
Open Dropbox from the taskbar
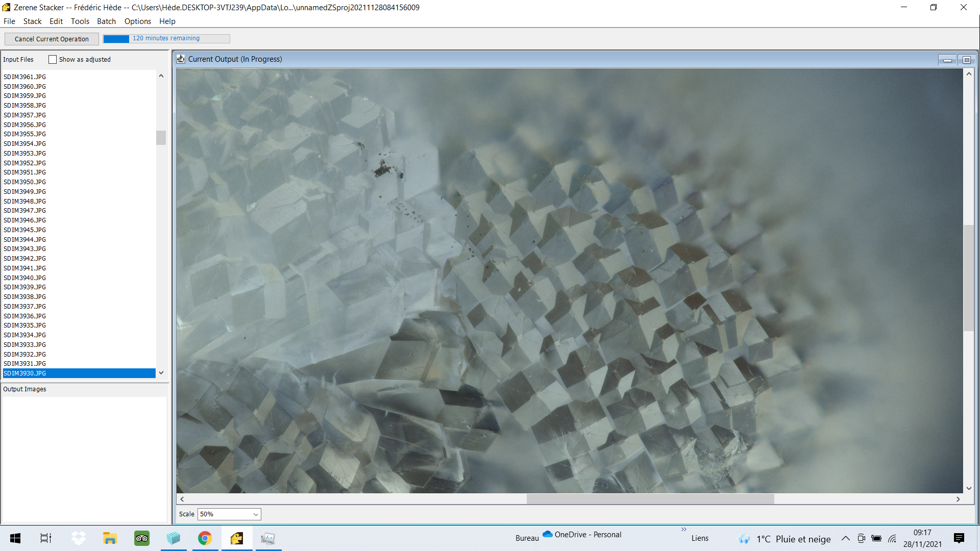click(79, 538)
